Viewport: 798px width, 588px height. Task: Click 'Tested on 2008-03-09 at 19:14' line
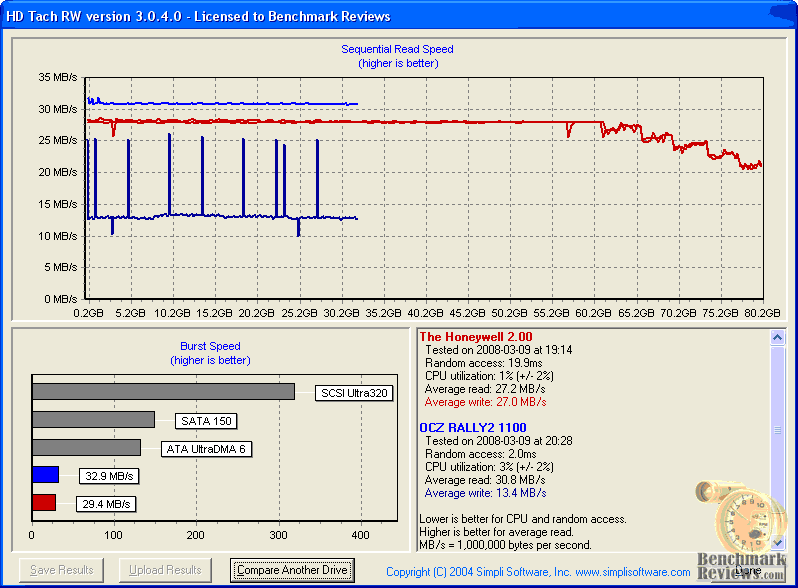point(498,350)
